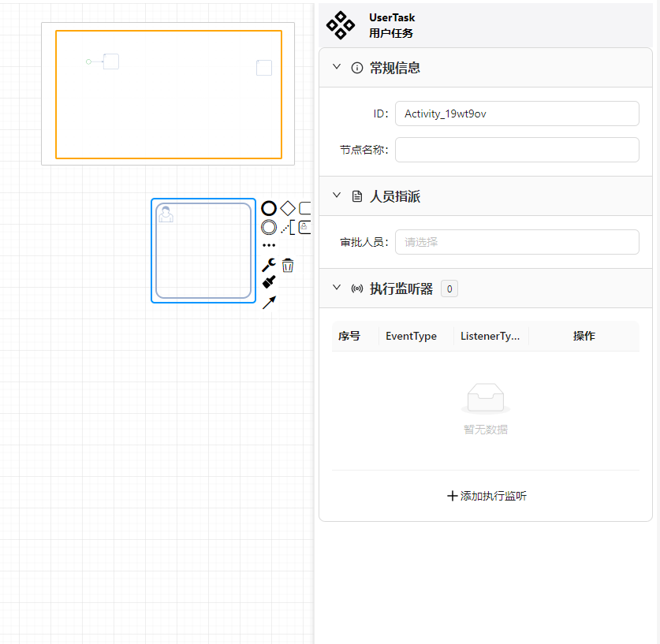Screen dimensions: 660x644
Task: Click the paint brush color icon
Action: pyautogui.click(x=269, y=282)
